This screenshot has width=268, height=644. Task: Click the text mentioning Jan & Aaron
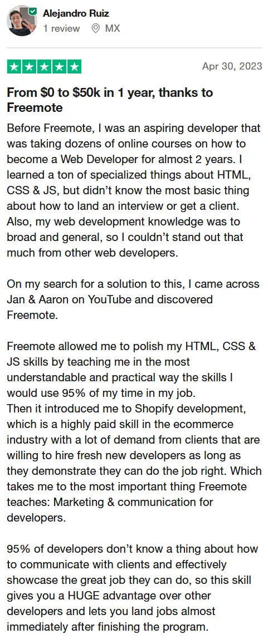click(x=133, y=299)
